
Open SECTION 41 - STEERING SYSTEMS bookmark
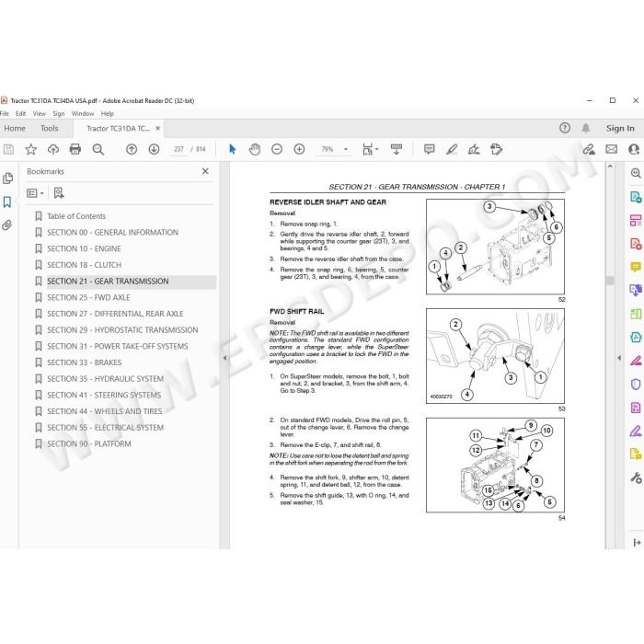coord(104,395)
